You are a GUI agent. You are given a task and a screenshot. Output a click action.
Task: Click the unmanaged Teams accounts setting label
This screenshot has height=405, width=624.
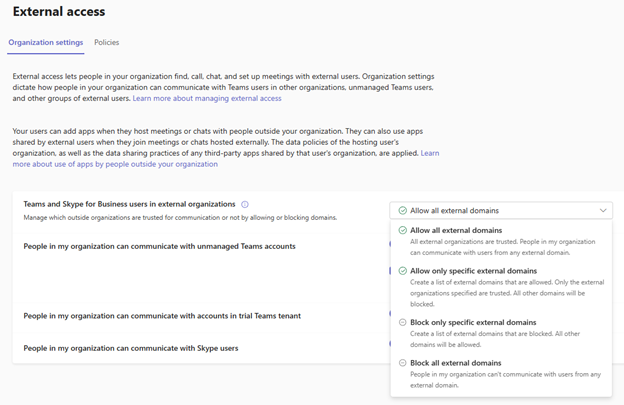[159, 245]
